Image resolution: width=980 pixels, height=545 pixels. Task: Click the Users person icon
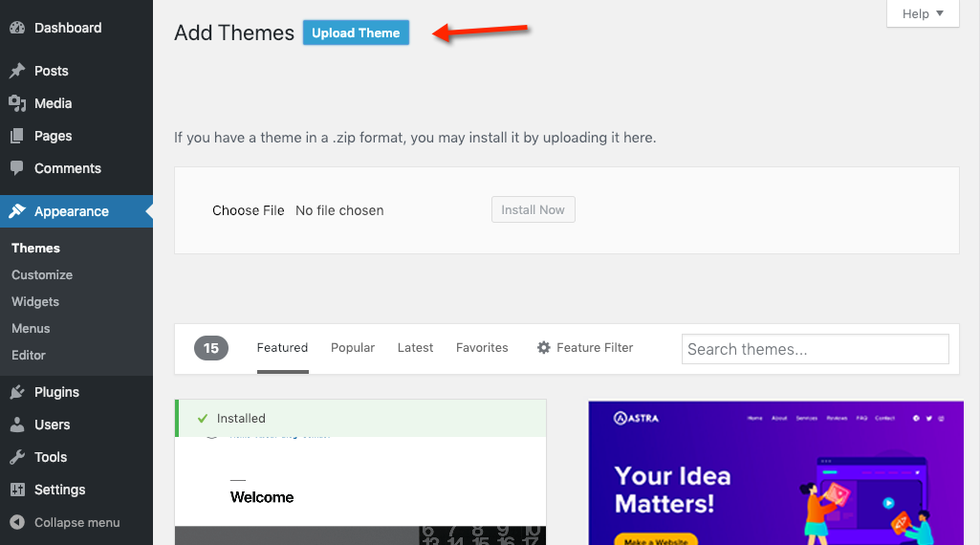pyautogui.click(x=17, y=425)
